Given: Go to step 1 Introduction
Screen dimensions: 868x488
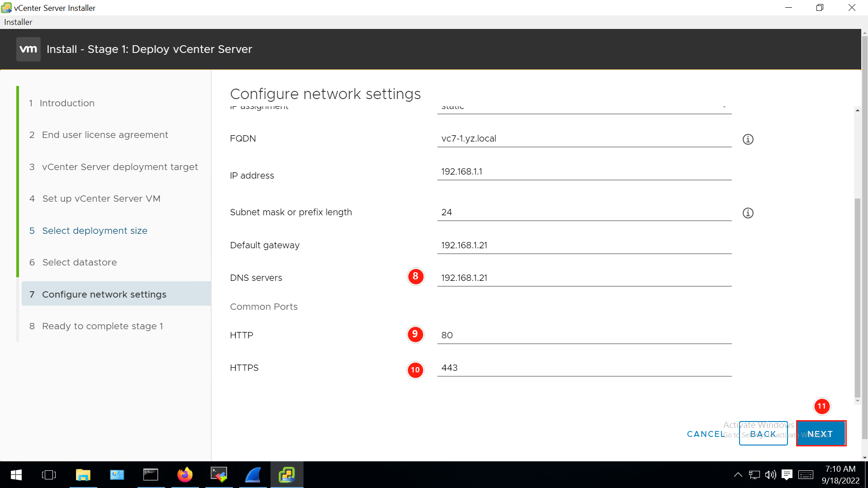Looking at the screenshot, I should pyautogui.click(x=62, y=103).
